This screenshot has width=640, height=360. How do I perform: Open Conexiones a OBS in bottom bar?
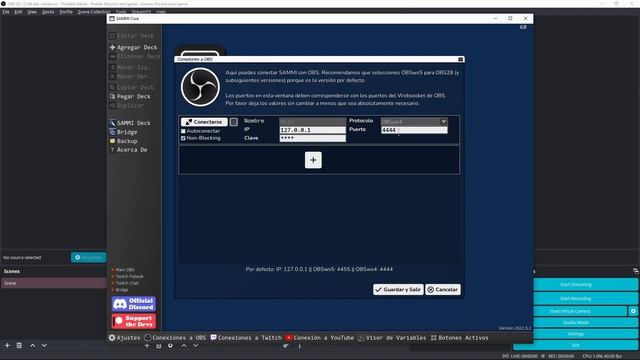[x=176, y=338]
